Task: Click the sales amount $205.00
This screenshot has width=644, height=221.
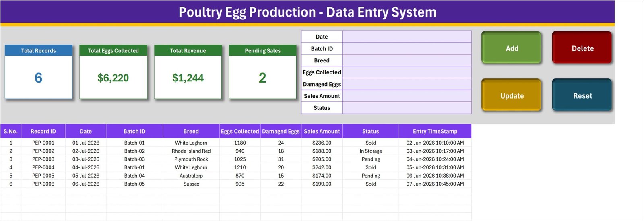Action: click(322, 159)
